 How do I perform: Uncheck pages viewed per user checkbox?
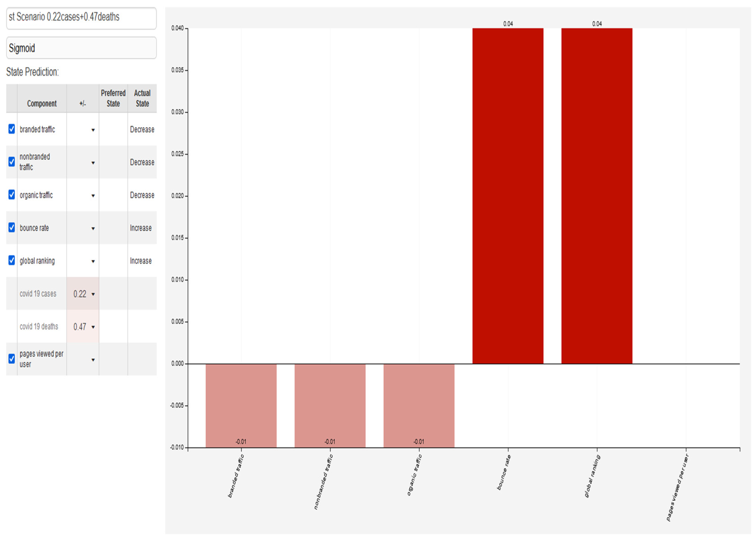click(x=12, y=359)
